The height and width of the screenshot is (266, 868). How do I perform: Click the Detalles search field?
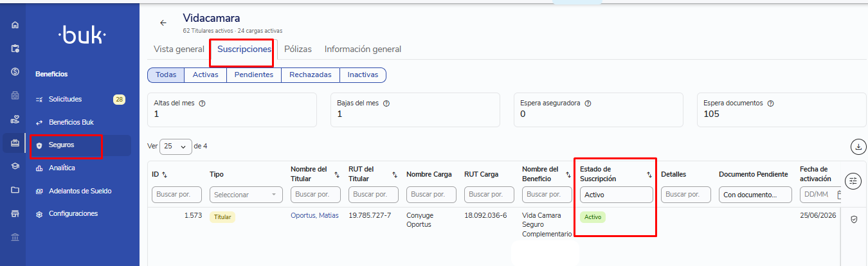tap(685, 195)
